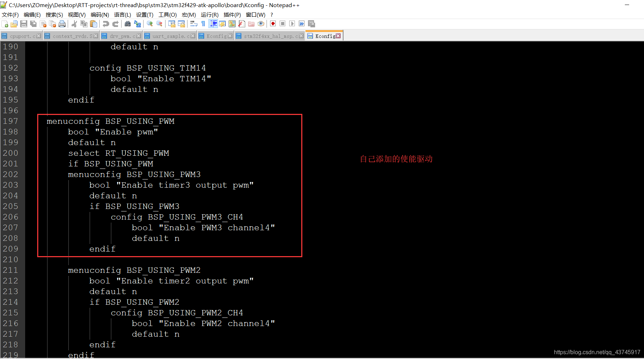Open the 编码(N) menu
Viewport: 644px width, 359px height.
100,15
